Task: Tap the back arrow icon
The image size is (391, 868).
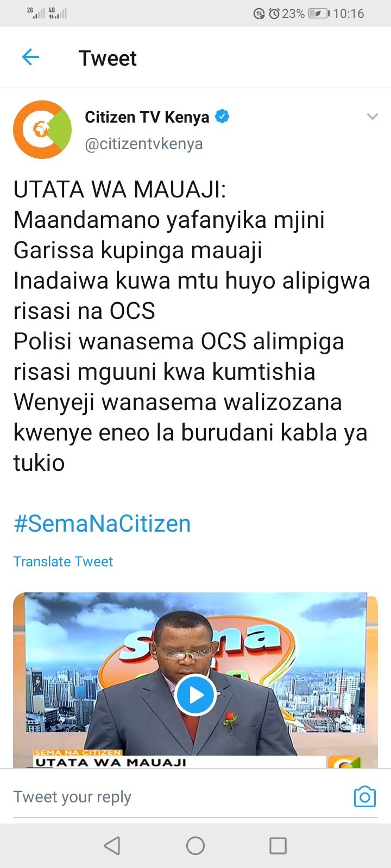Action: coord(30,57)
